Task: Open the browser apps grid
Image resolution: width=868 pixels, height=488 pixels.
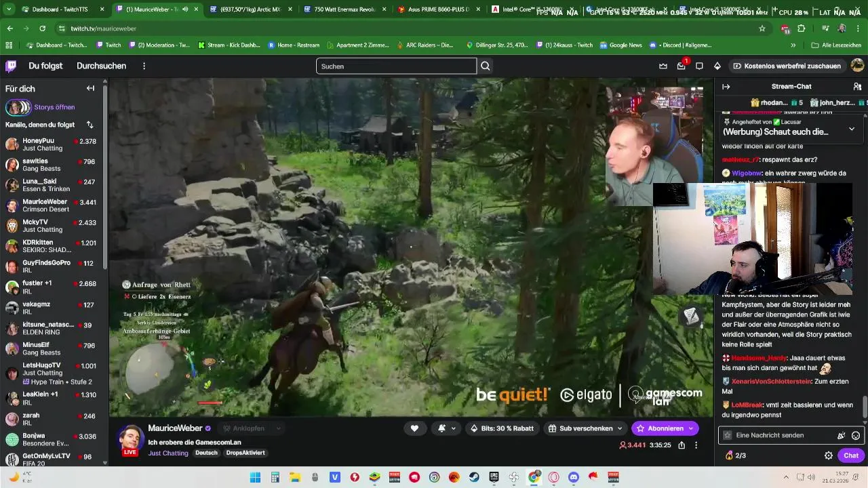Action: [9, 45]
